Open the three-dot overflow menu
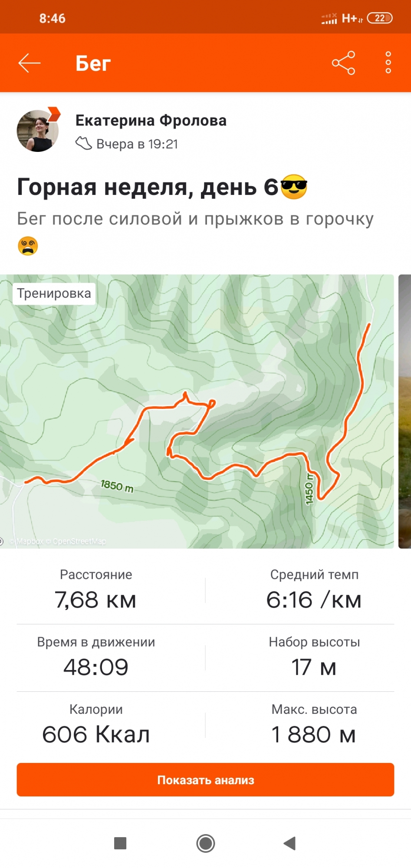 coord(388,62)
